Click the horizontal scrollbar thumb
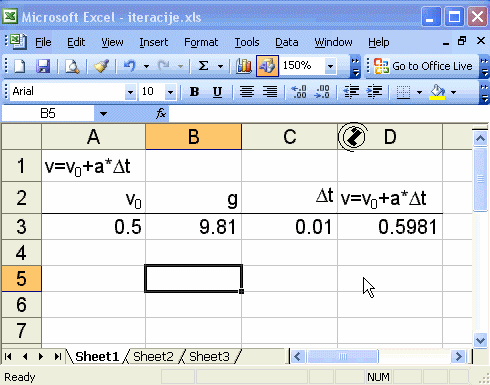This screenshot has width=490, height=385. (343, 357)
